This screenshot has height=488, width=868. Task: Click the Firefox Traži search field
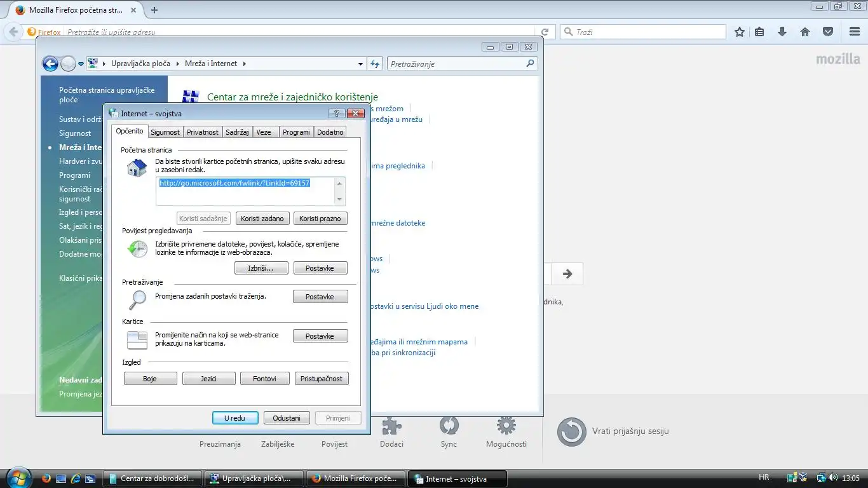(x=643, y=32)
